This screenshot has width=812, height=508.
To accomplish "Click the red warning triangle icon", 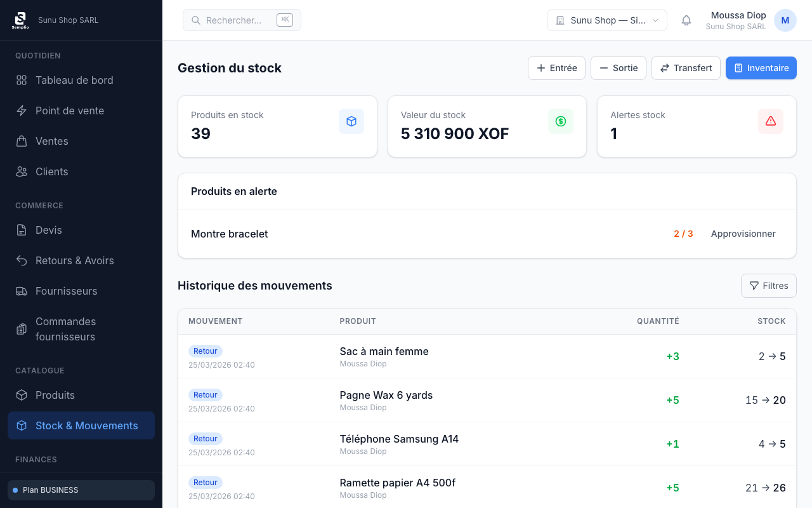I will [771, 121].
